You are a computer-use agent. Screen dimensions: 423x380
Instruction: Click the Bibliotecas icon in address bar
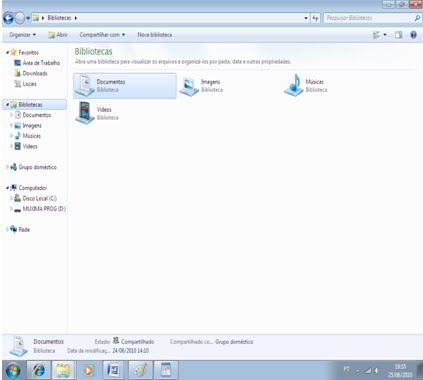[x=36, y=18]
